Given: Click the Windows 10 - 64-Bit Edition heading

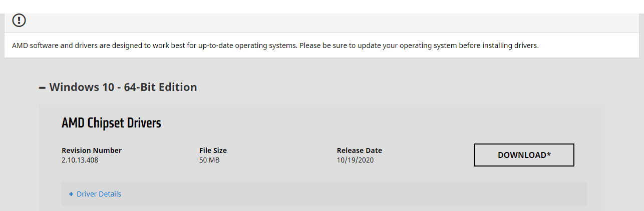Looking at the screenshot, I should click(123, 87).
